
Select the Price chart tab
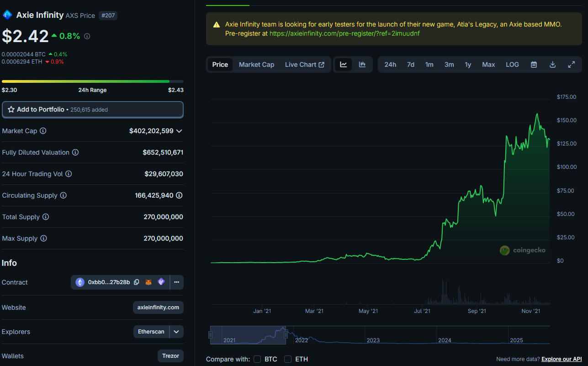pyautogui.click(x=220, y=65)
